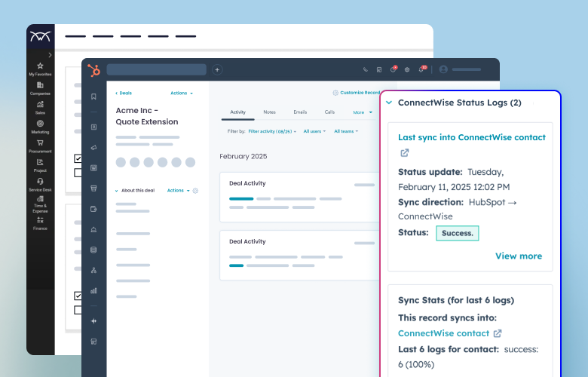This screenshot has height=377, width=588.
Task: Expand the ConnectWise sidebar with arrow
Action: pos(50,55)
